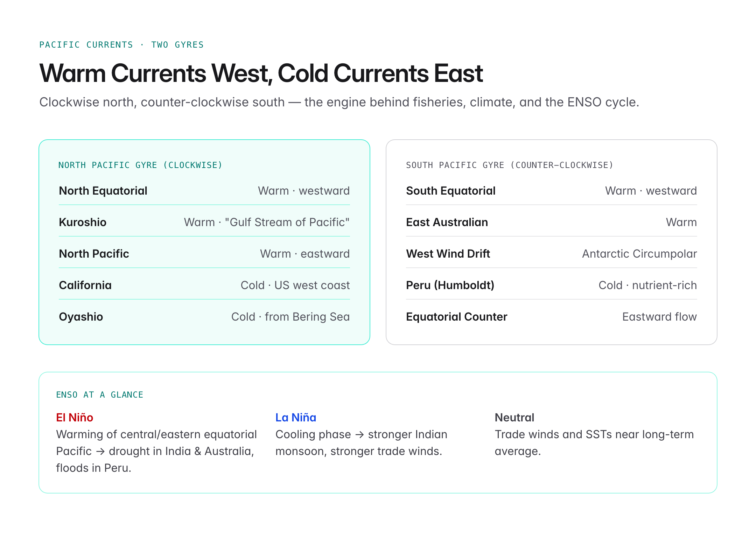Click the blue La Niña heading
The height and width of the screenshot is (560, 756).
[x=296, y=417]
